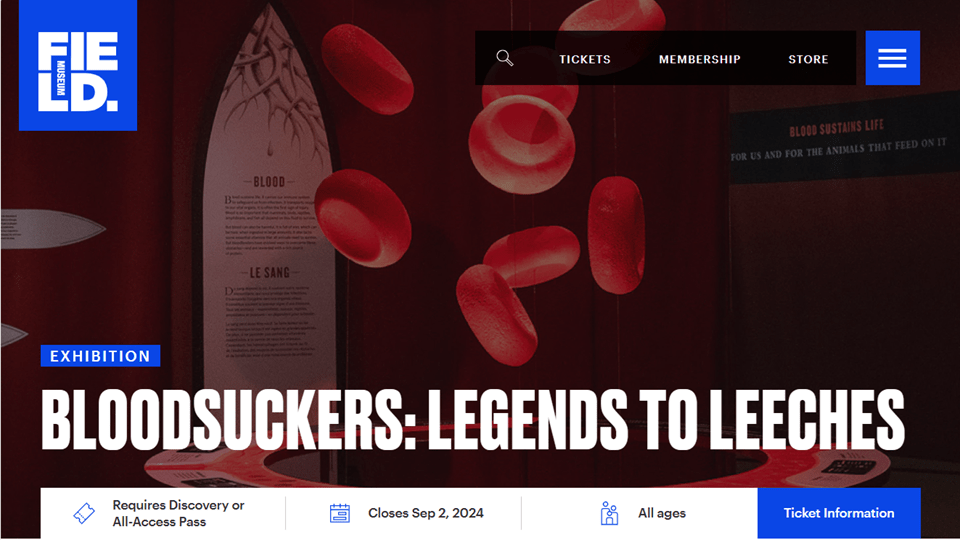Open the Store menu item
Image resolution: width=960 pixels, height=540 pixels.
(808, 59)
